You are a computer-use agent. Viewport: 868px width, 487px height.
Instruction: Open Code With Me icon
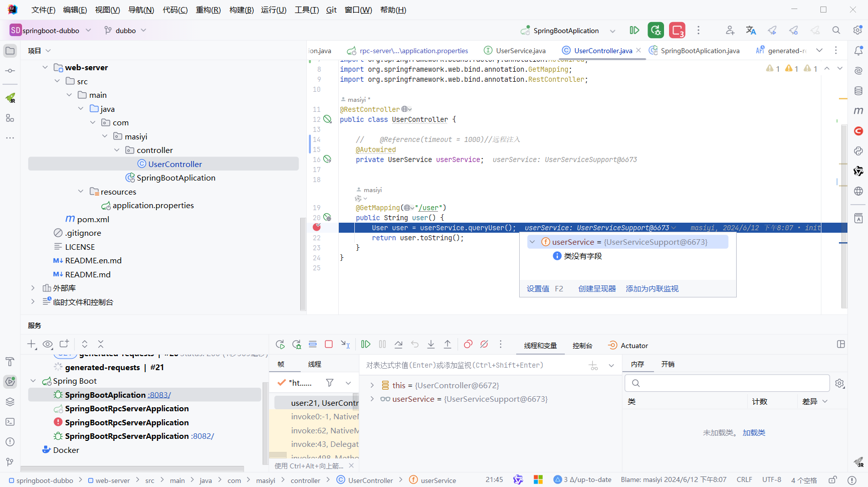730,31
